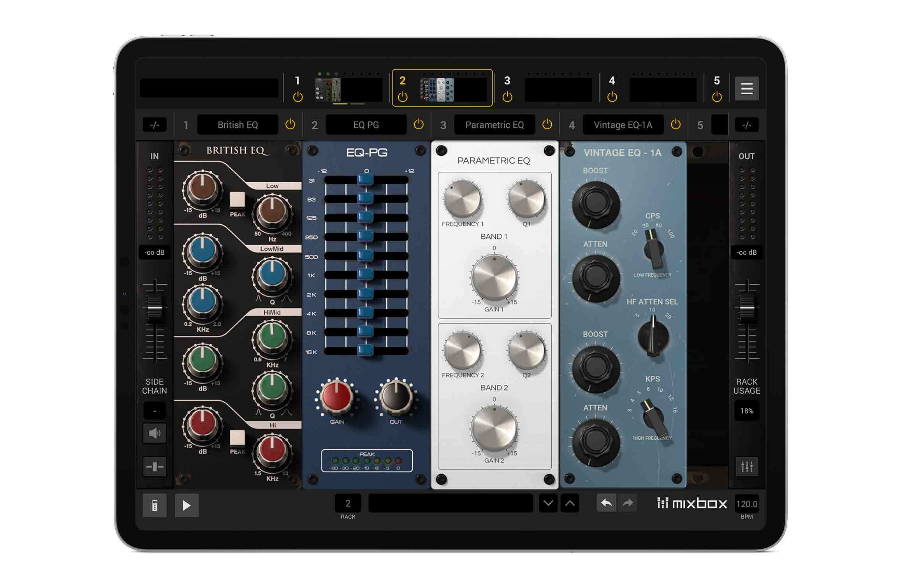
Task: Click the red GAIN knob on EQ-PG
Action: tap(337, 397)
